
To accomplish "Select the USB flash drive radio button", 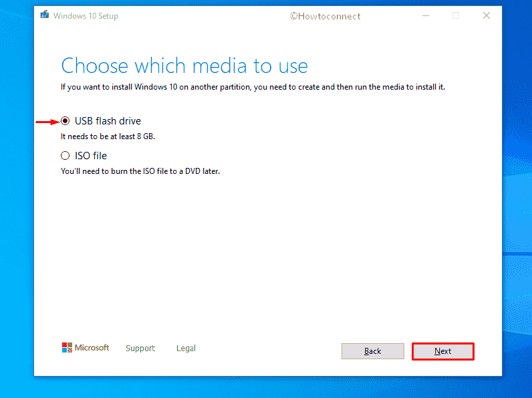I will (65, 121).
